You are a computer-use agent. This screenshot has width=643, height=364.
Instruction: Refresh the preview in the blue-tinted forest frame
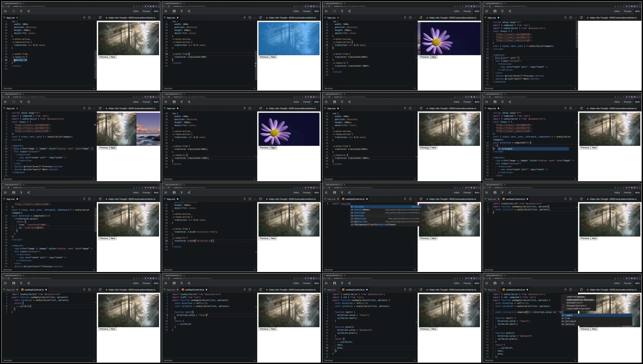click(x=260, y=18)
